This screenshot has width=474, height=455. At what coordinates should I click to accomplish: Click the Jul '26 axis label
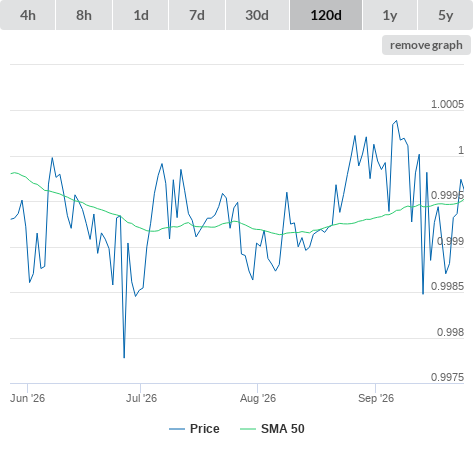pyautogui.click(x=141, y=398)
